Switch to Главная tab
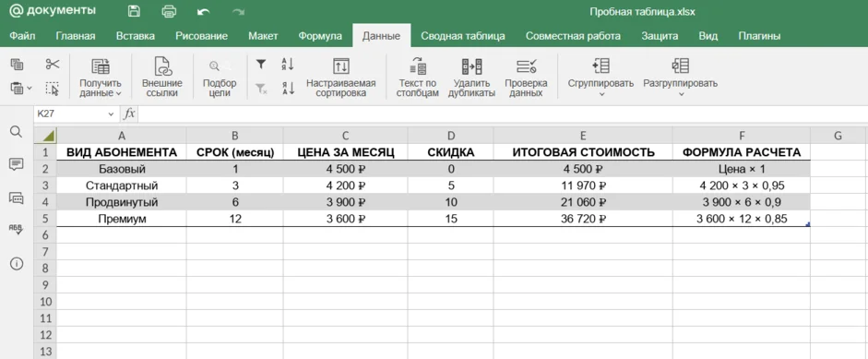The height and width of the screenshot is (359, 868). pyautogui.click(x=76, y=36)
